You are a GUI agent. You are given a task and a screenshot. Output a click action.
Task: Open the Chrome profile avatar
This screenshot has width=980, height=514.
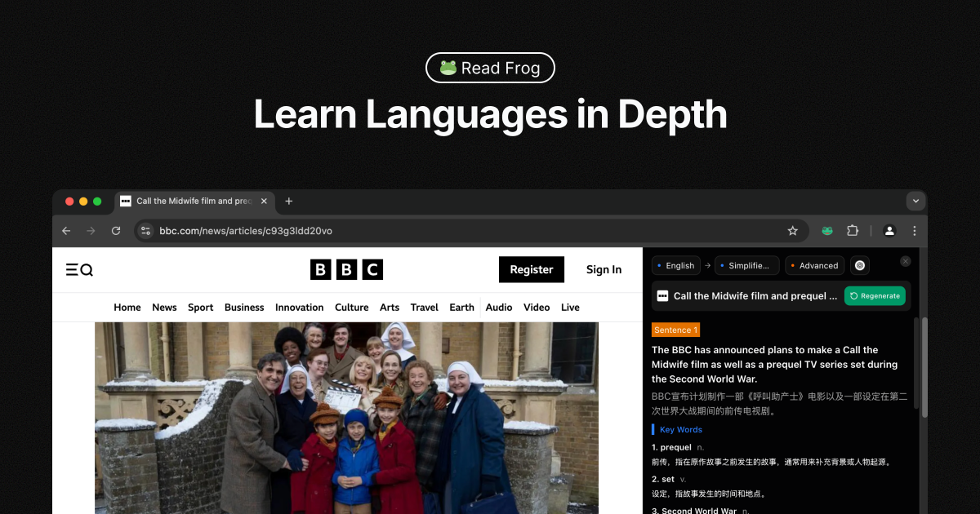(889, 231)
